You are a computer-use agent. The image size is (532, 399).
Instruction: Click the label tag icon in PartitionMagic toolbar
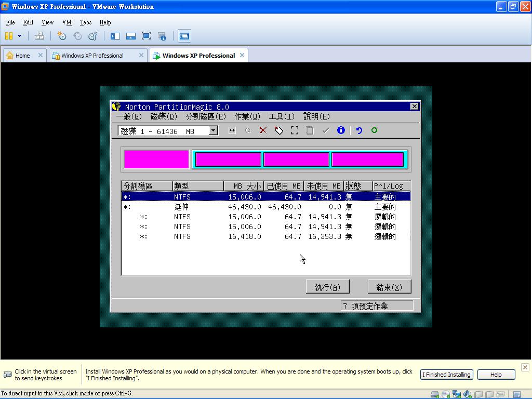[279, 130]
